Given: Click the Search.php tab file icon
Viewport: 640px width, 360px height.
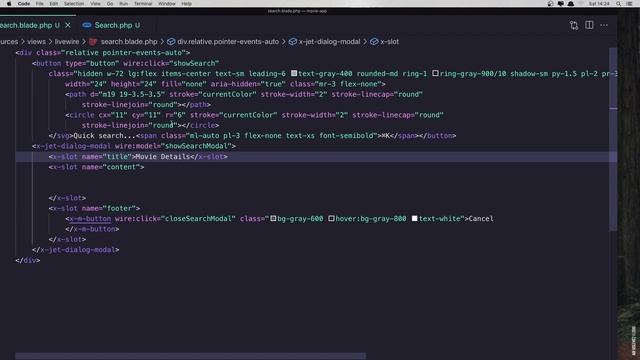Looking at the screenshot, I should [87, 25].
